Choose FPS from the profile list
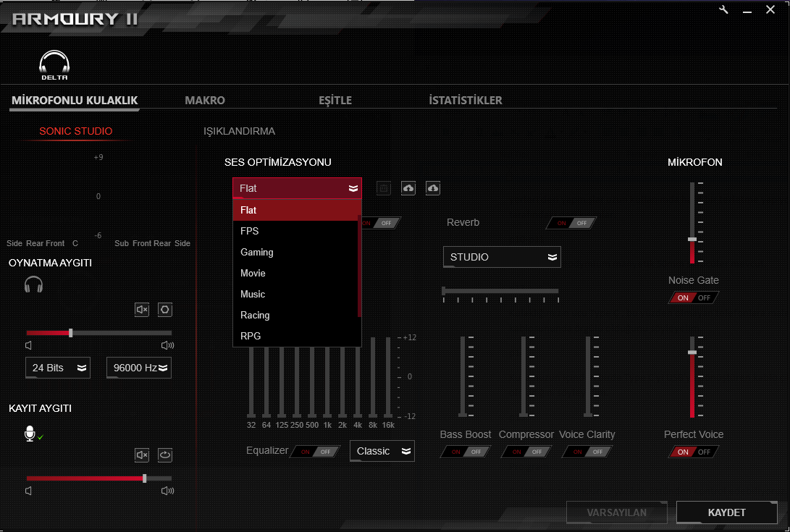Screen dimensions: 790x532 point(296,231)
